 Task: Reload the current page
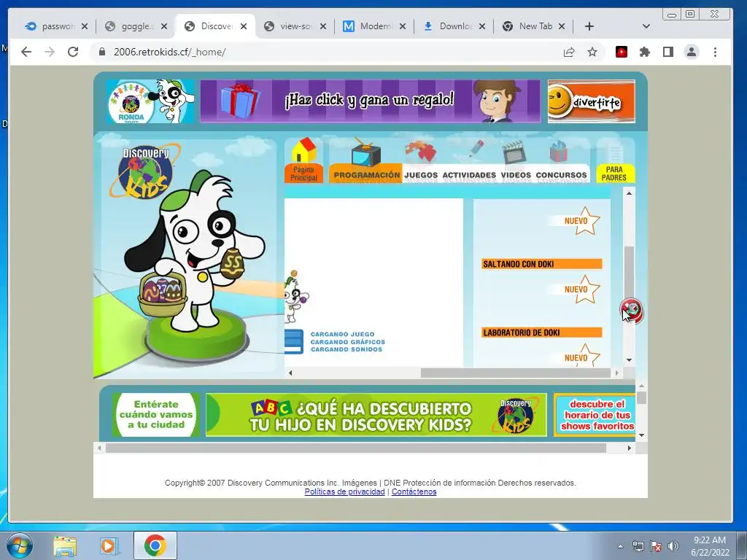tap(73, 52)
